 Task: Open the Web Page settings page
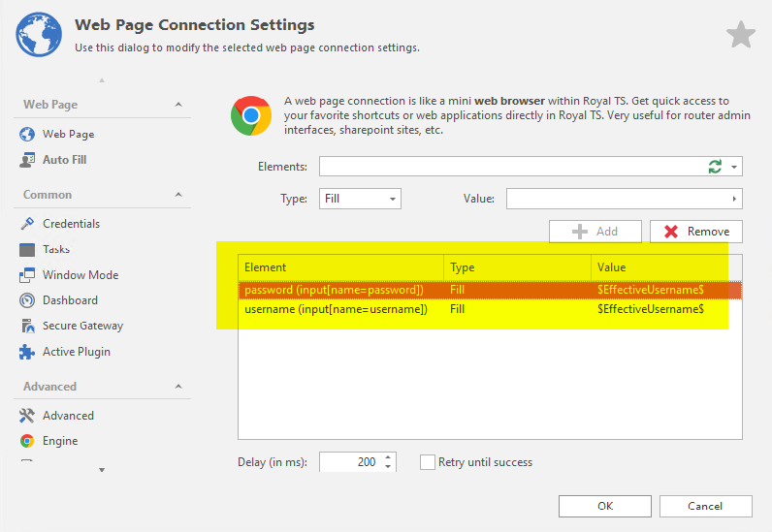68,135
